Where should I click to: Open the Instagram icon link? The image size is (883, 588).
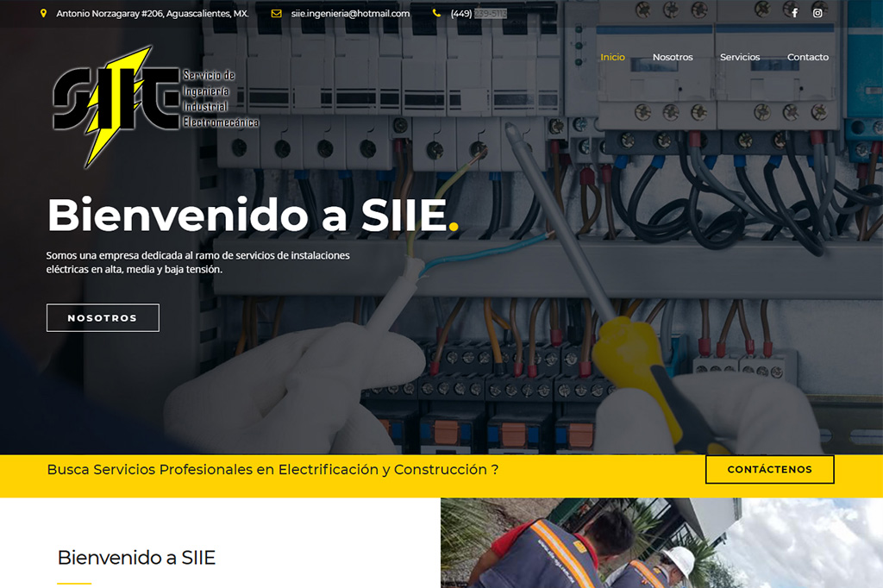[x=817, y=13]
